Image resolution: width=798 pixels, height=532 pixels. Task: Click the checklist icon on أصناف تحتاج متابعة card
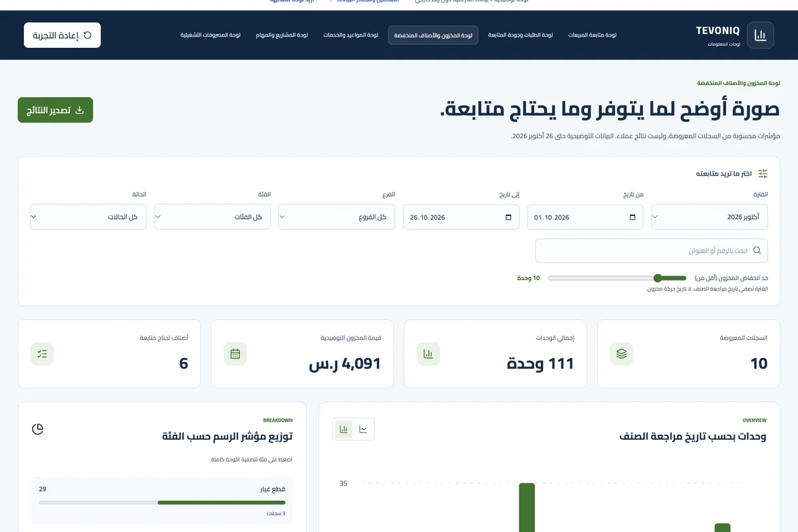(42, 354)
